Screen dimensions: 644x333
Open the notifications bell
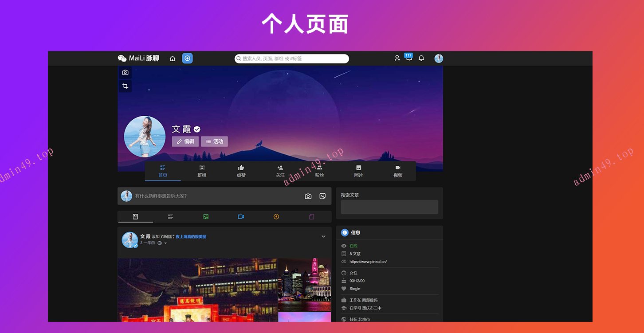click(421, 58)
